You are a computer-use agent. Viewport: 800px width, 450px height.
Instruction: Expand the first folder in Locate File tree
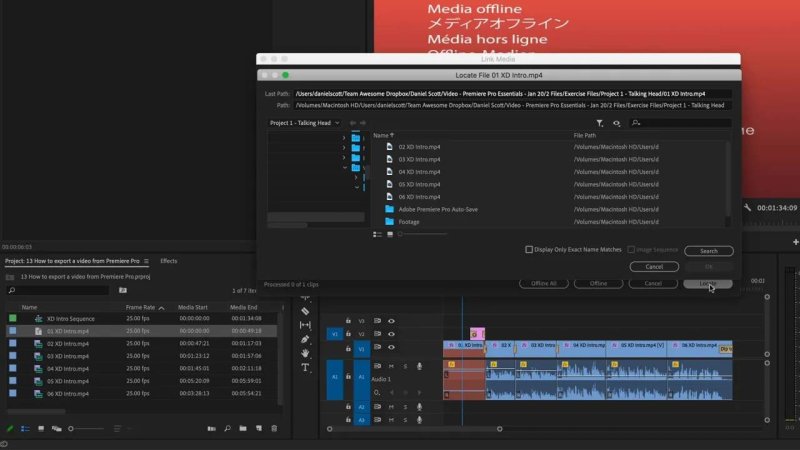(x=344, y=138)
